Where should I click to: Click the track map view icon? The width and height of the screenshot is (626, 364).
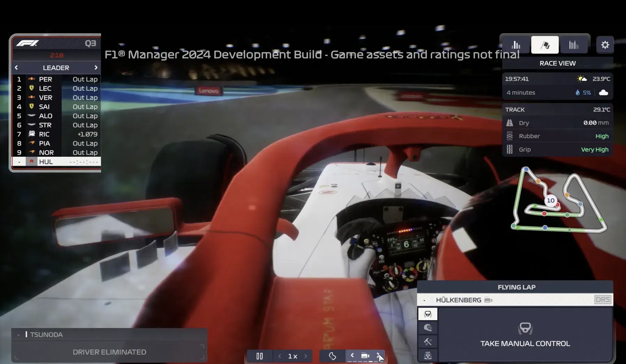pos(332,356)
